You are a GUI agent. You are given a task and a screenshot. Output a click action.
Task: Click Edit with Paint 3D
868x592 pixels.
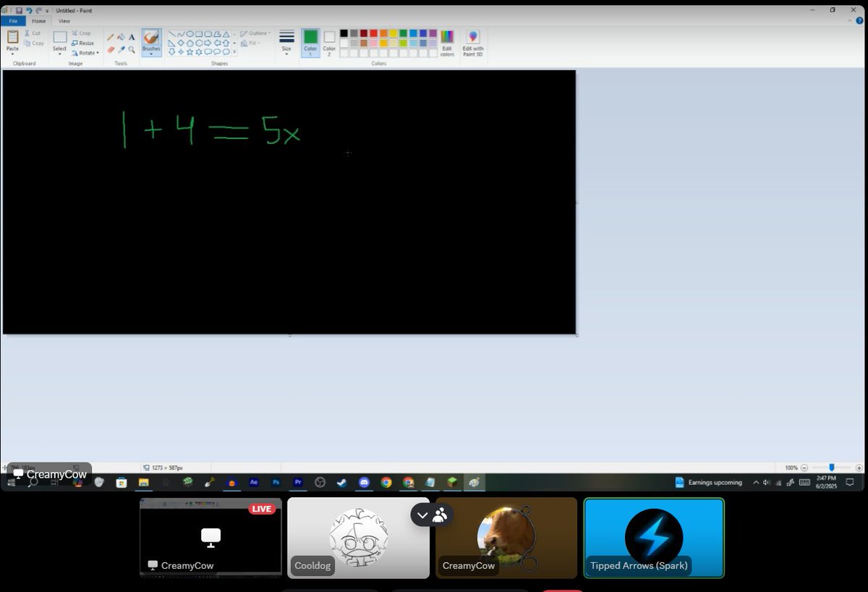point(473,43)
